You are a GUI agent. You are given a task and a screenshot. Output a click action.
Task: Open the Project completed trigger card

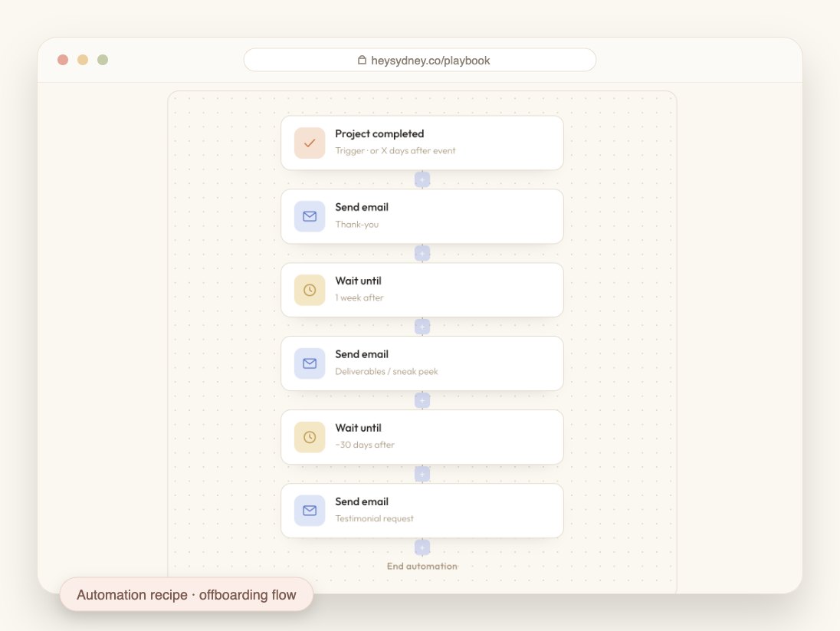pos(422,143)
